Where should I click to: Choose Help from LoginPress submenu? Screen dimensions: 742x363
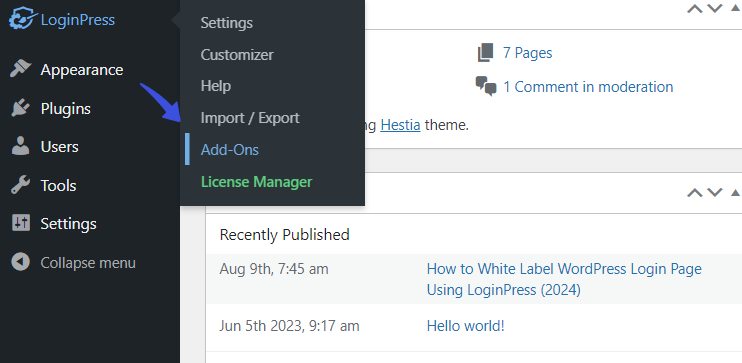[x=216, y=86]
